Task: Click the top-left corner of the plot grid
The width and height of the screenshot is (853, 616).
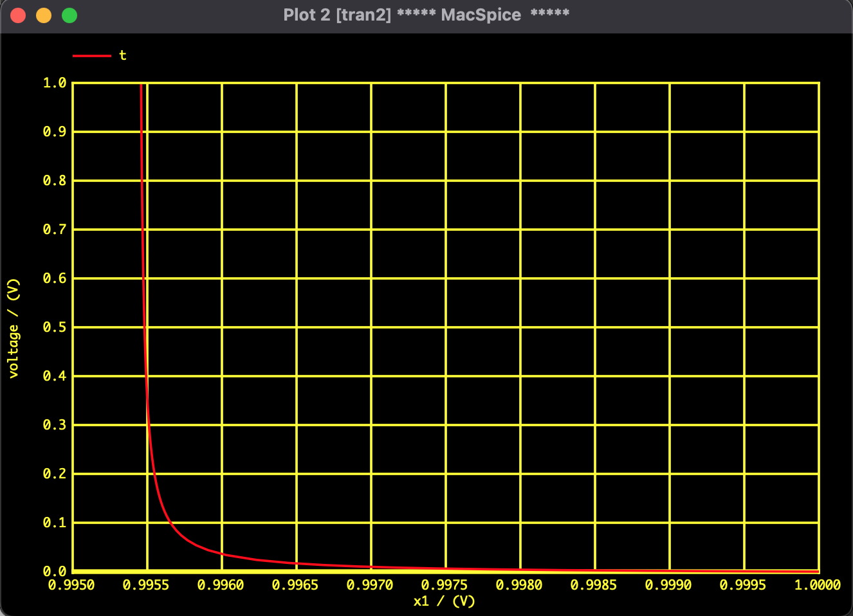Action: point(72,82)
